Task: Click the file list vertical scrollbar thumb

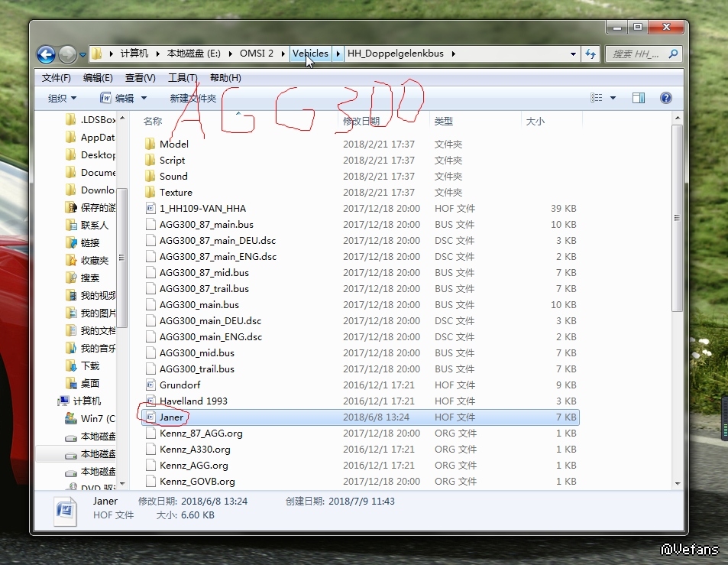Action: click(x=677, y=218)
